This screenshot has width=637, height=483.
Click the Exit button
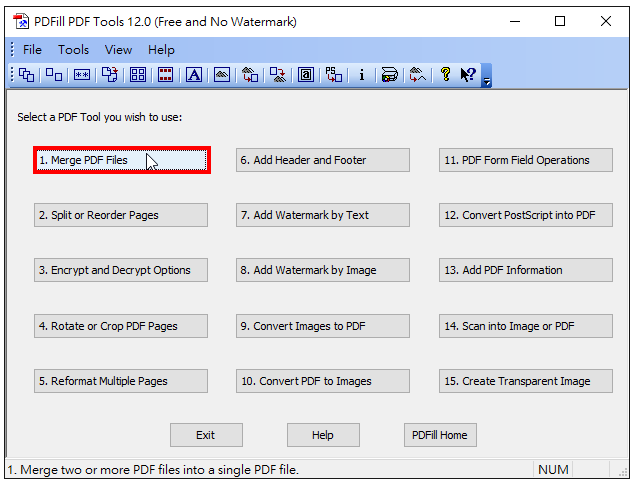point(206,435)
